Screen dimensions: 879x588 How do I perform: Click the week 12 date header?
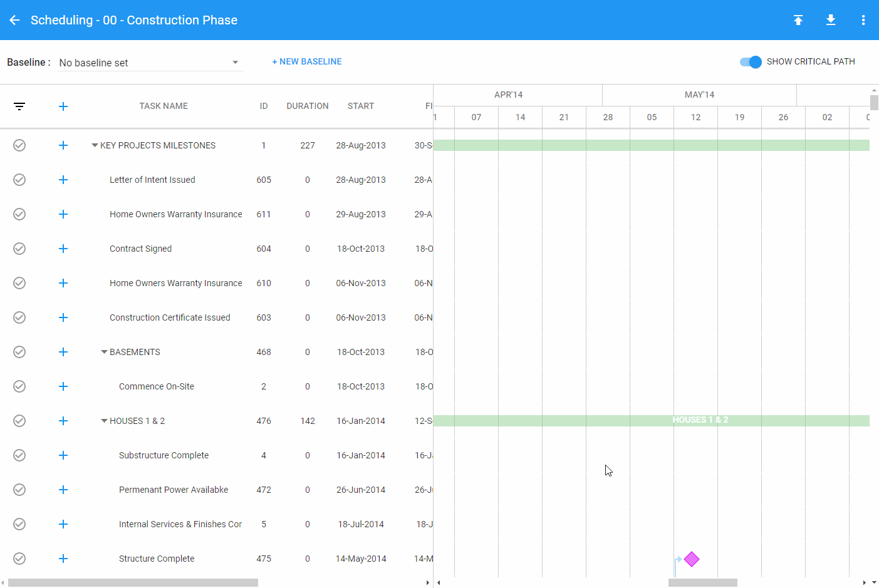pyautogui.click(x=695, y=117)
